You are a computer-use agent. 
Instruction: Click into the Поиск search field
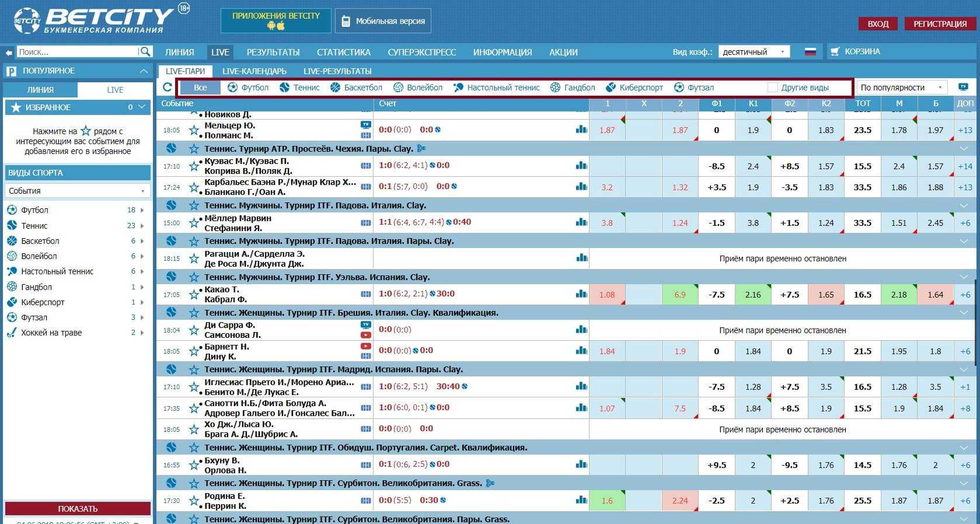78,52
